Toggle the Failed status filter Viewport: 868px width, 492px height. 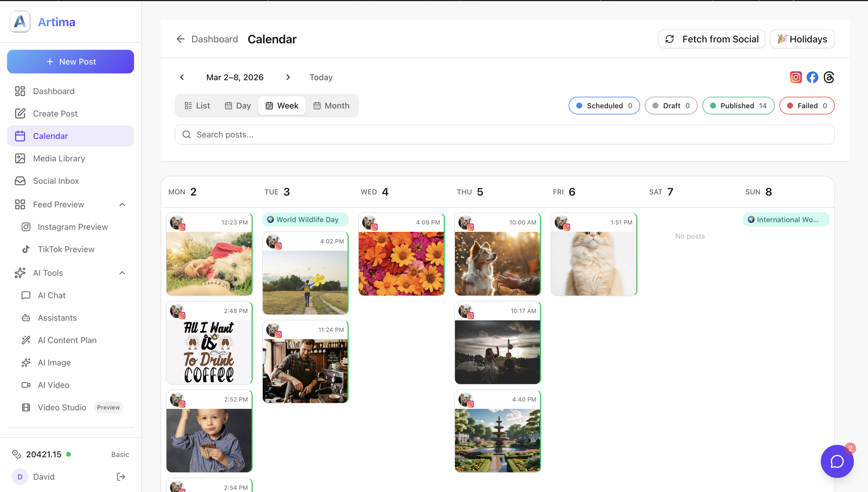[807, 106]
